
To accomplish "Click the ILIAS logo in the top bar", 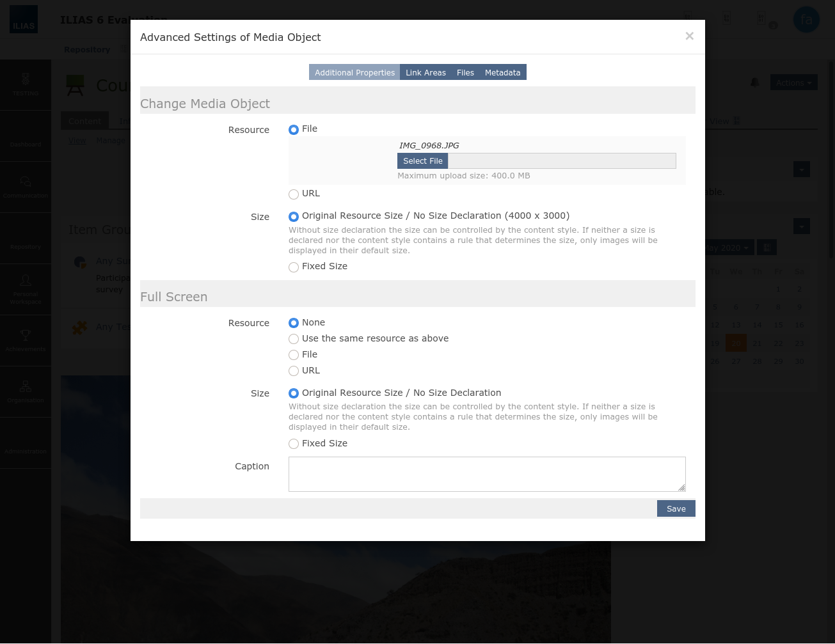I will pyautogui.click(x=24, y=19).
